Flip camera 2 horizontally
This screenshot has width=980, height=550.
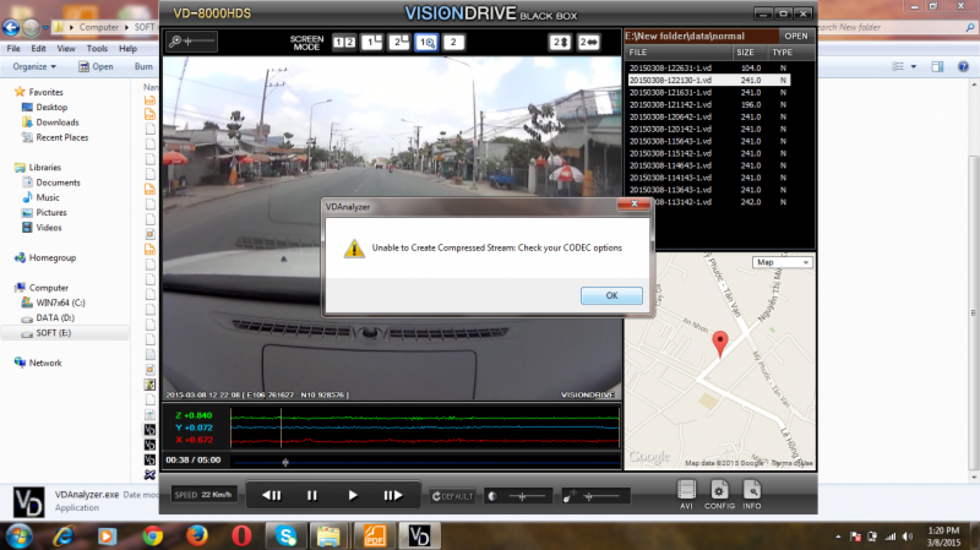tap(589, 42)
